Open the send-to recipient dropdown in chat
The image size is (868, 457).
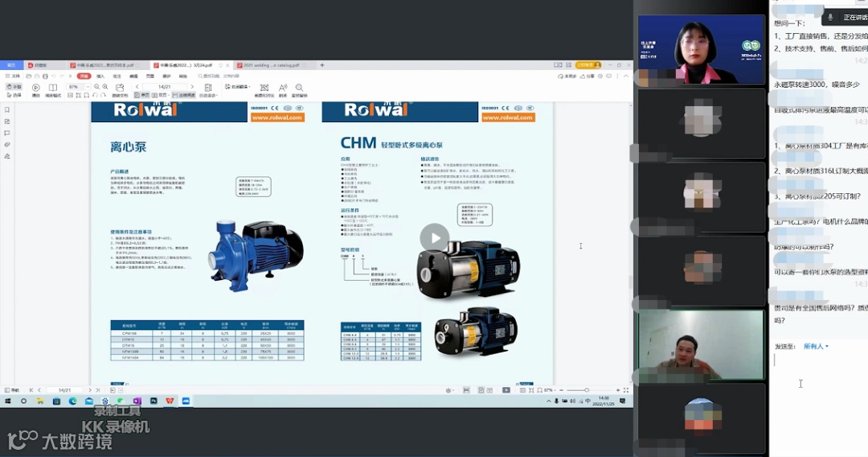click(x=816, y=346)
